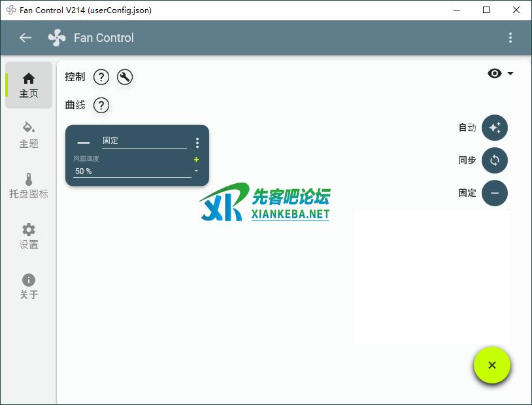
Task: Close the add menu with X button
Action: click(x=492, y=365)
